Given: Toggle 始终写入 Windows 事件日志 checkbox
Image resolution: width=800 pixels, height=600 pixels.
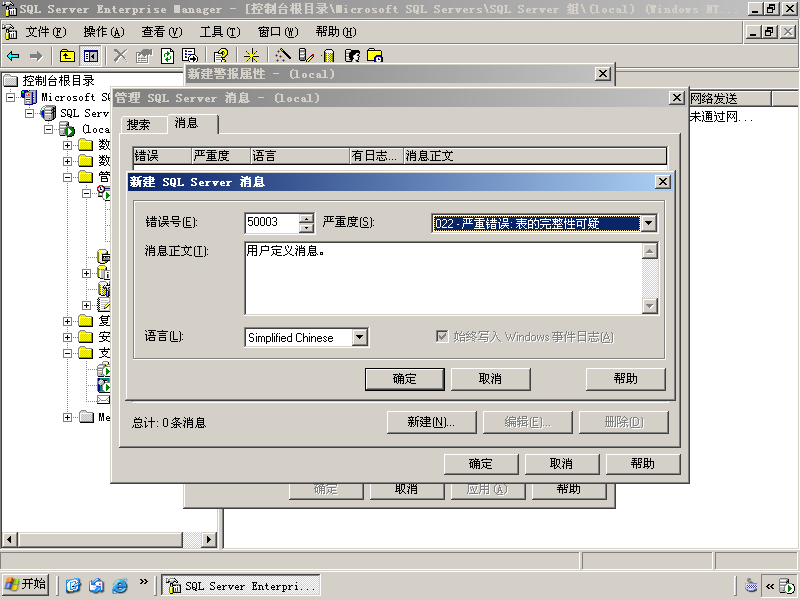Looking at the screenshot, I should [442, 336].
